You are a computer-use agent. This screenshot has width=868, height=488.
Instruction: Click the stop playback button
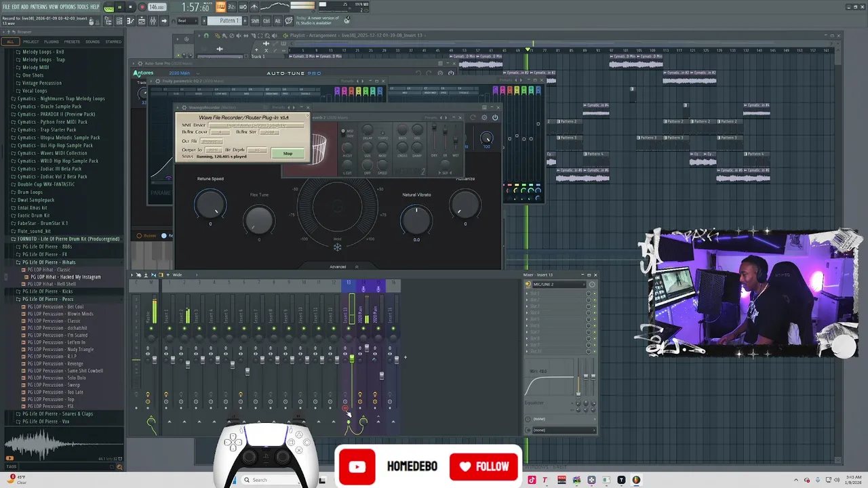tap(130, 7)
